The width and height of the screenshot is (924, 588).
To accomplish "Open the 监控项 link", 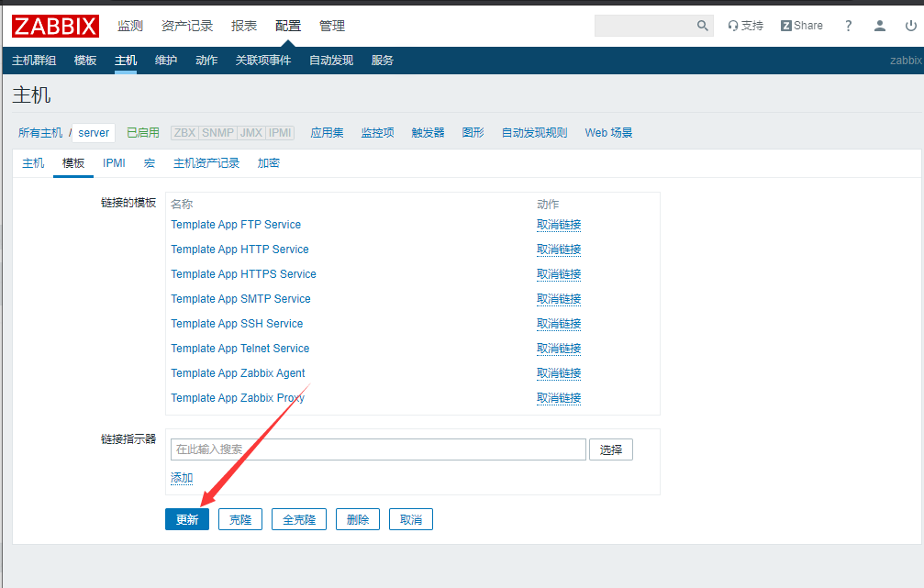I will (x=378, y=133).
